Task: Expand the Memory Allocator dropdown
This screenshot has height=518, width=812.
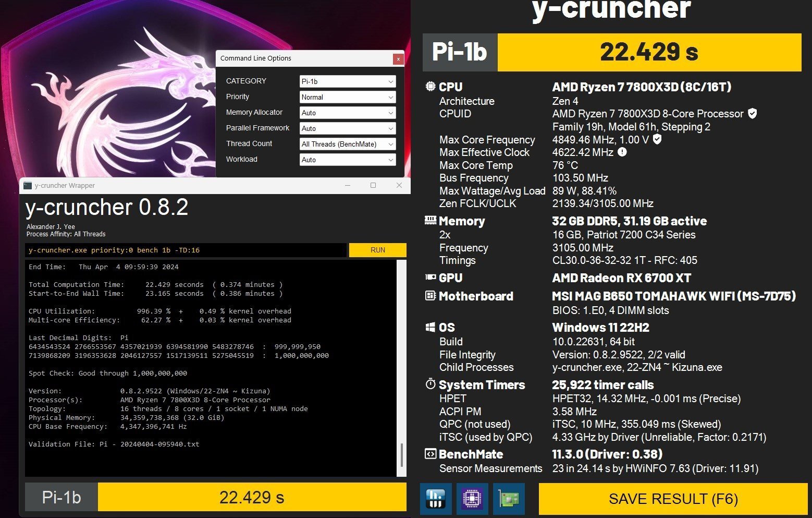Action: coord(348,113)
